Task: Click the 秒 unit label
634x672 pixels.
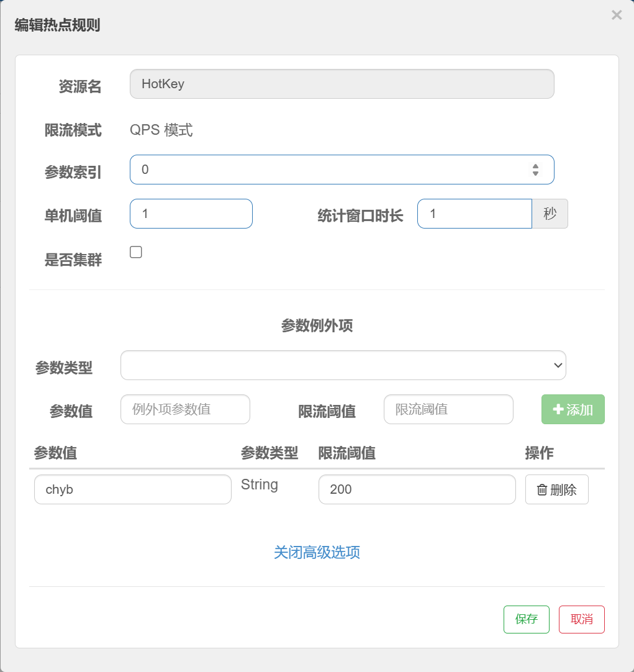Action: (550, 214)
